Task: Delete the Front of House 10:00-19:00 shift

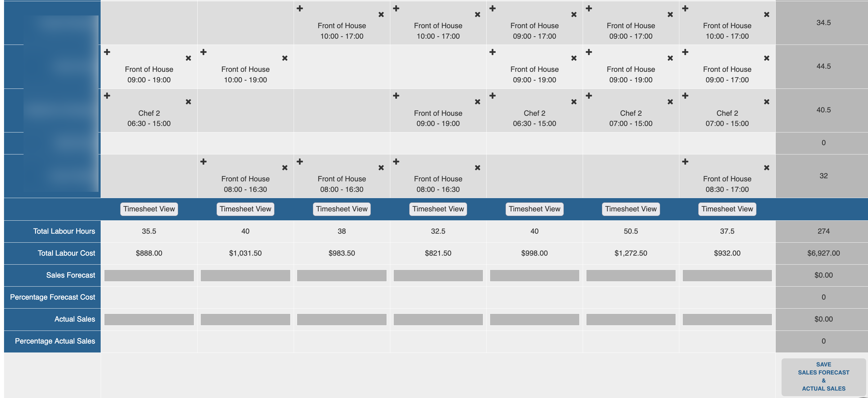Action: click(x=285, y=58)
